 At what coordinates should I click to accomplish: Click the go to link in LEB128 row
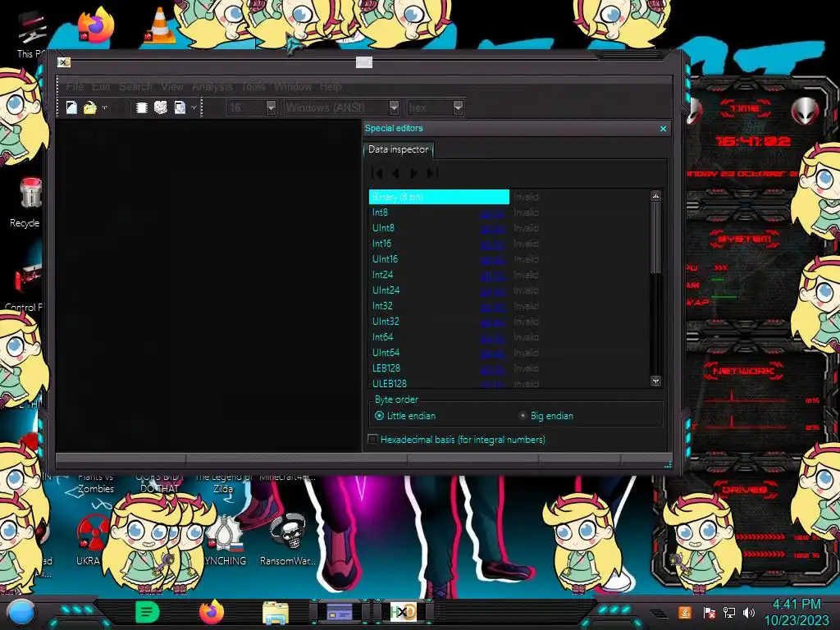point(493,368)
